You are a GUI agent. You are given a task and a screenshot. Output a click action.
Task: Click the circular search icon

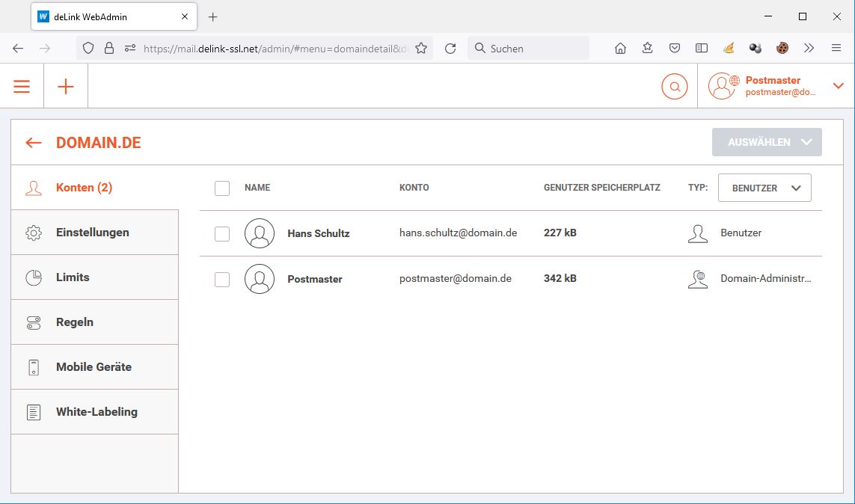point(674,87)
